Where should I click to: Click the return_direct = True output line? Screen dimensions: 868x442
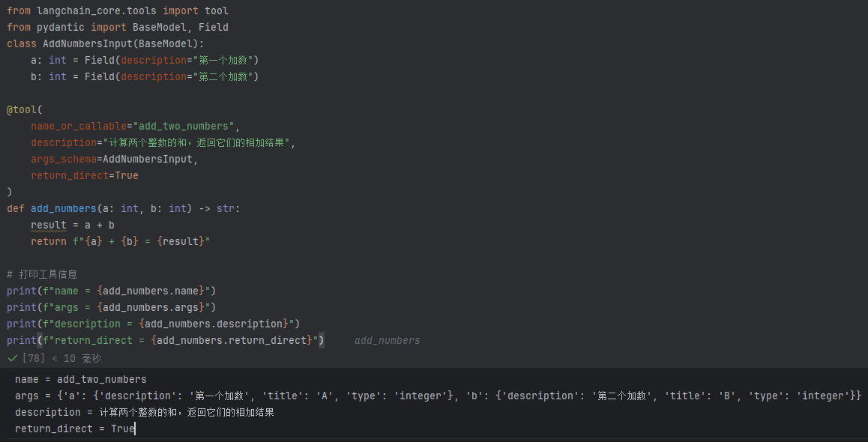coord(74,429)
